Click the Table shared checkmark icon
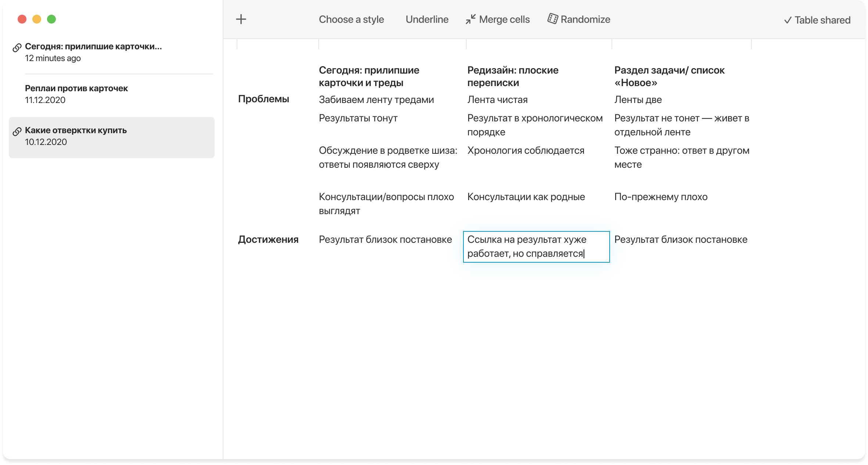The height and width of the screenshot is (465, 868). (788, 21)
